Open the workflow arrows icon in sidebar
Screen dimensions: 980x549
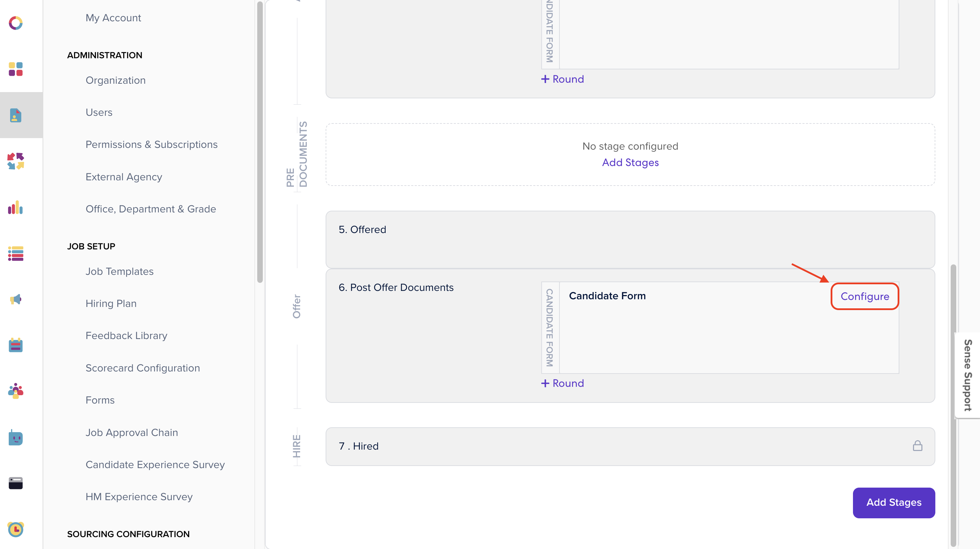(15, 161)
